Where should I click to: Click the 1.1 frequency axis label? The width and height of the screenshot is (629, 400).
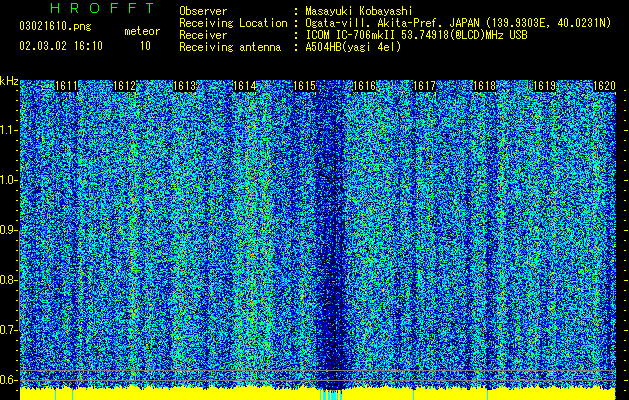pos(8,130)
